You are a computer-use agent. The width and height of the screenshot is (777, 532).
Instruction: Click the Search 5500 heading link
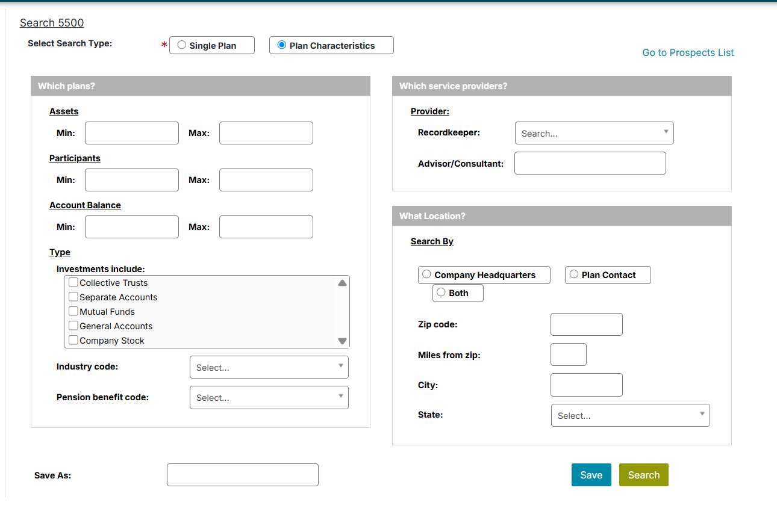click(52, 23)
